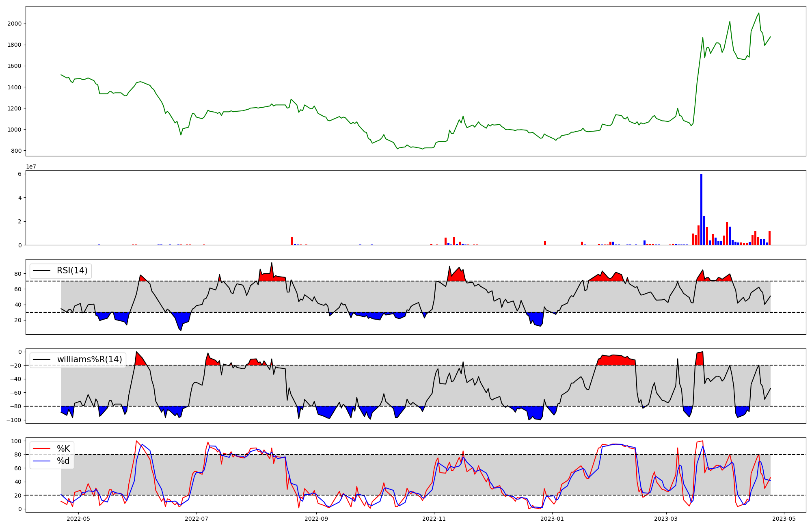The height and width of the screenshot is (528, 812).
Task: Click the williams%R(14) legend label
Action: (x=89, y=359)
